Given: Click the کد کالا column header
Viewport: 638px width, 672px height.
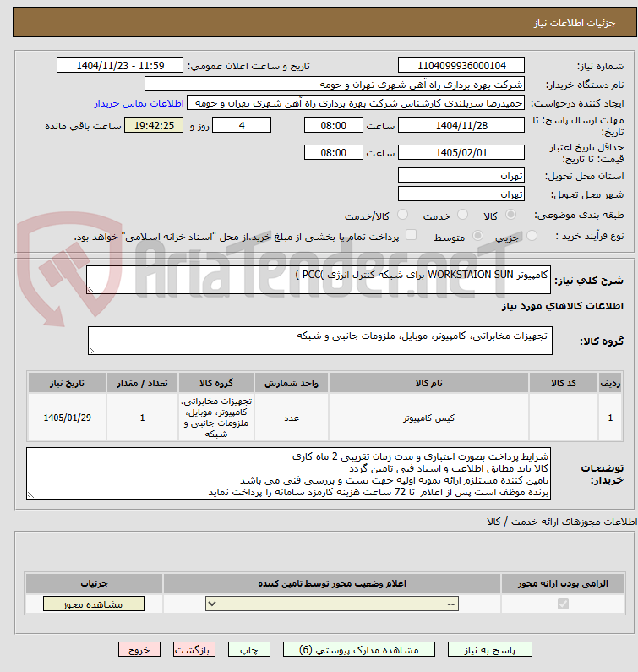Looking at the screenshot, I should coord(564,383).
